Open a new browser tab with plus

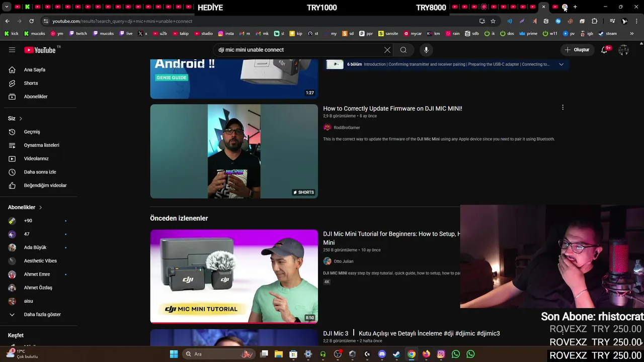pyautogui.click(x=575, y=7)
